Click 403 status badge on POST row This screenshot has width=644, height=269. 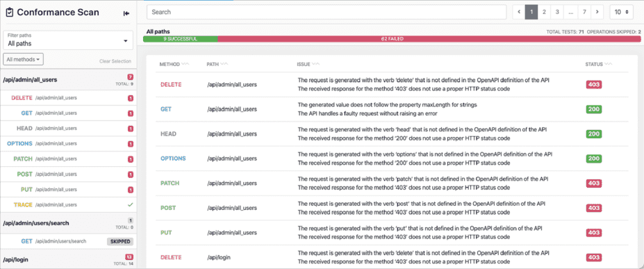(594, 208)
